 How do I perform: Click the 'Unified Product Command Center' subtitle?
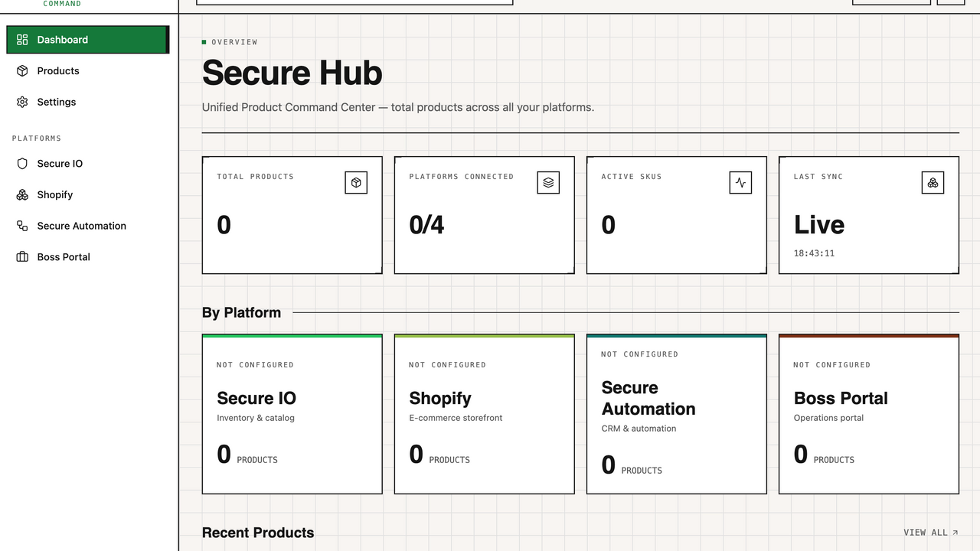[x=398, y=107]
